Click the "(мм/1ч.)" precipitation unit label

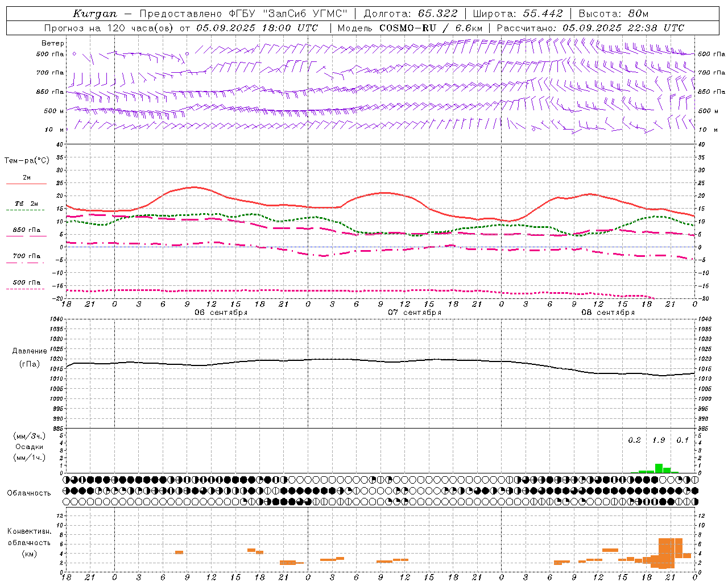tap(30, 458)
